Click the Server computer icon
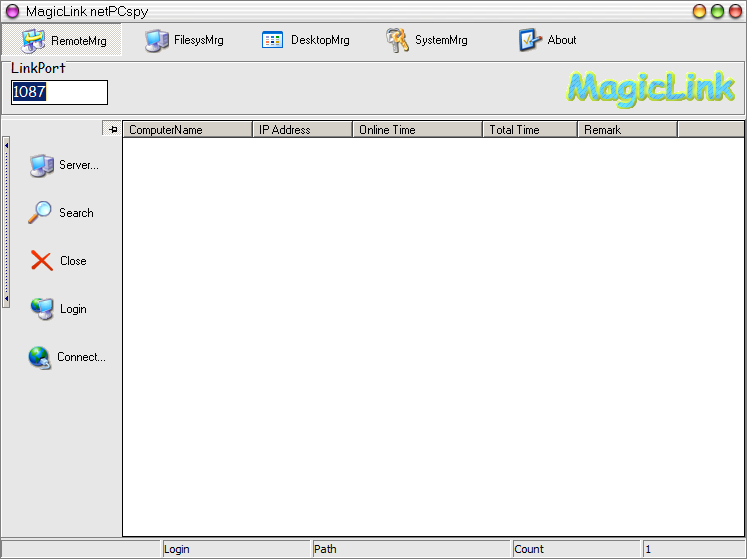Viewport: 747px width, 559px height. click(x=42, y=165)
